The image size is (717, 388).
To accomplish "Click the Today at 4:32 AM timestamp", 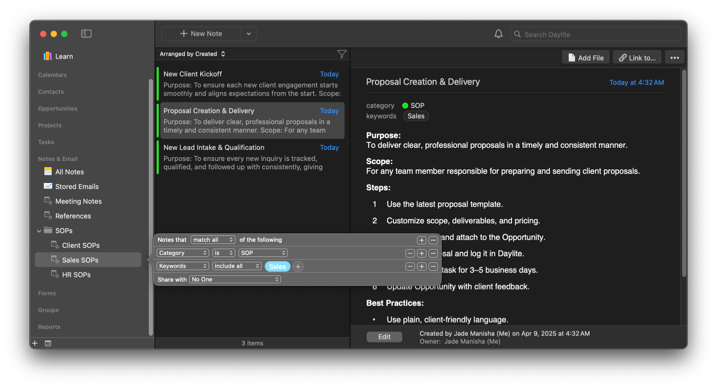I will coord(636,83).
